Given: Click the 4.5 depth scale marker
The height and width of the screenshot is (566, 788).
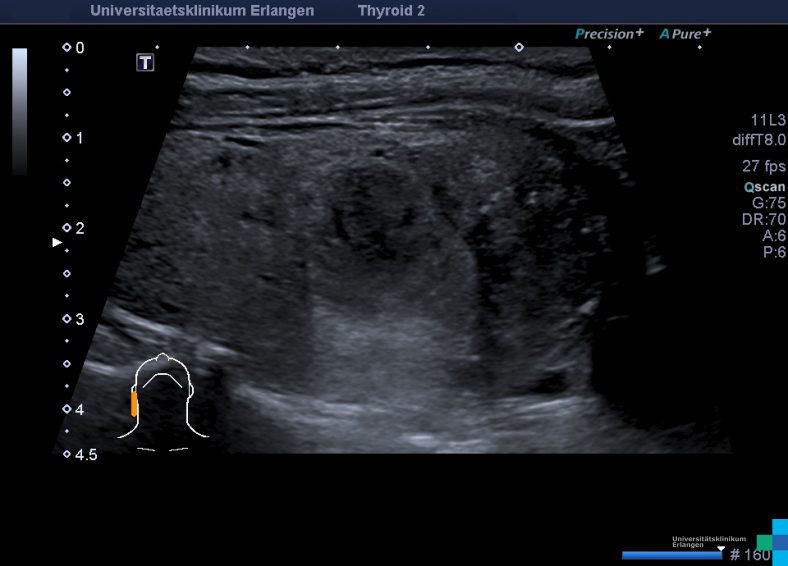Looking at the screenshot, I should coord(67,455).
